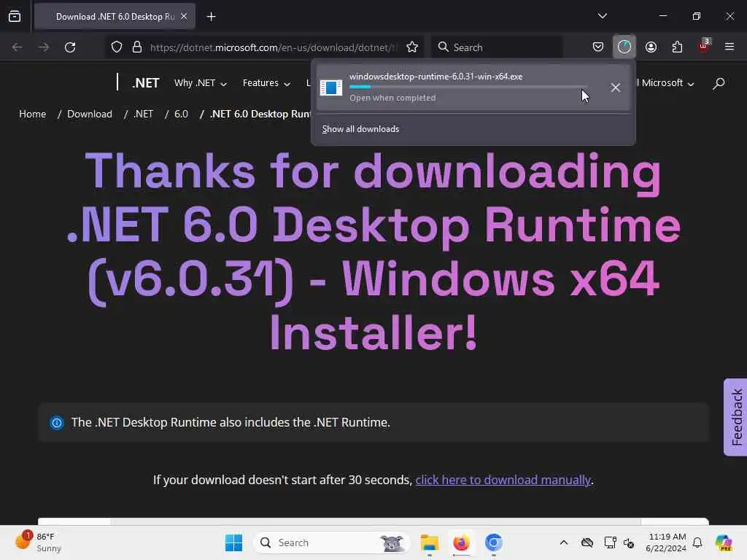Click the download progress bar
This screenshot has height=560, width=747.
(x=468, y=87)
